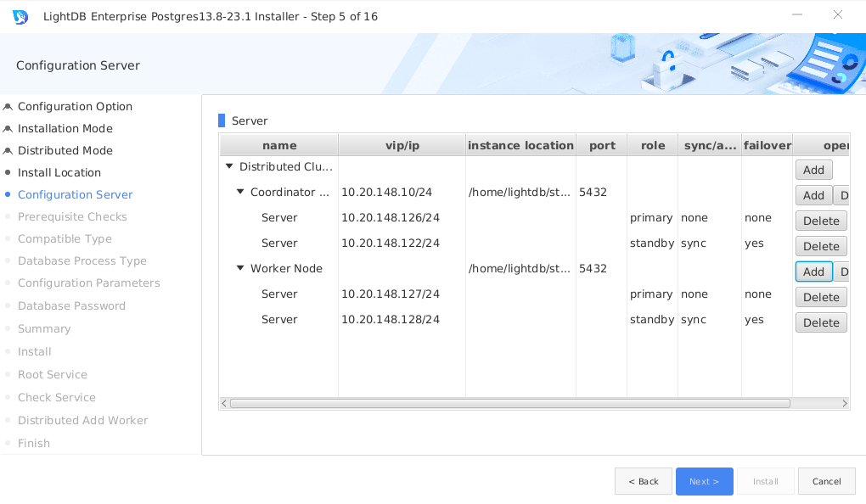This screenshot has width=866, height=504.
Task: Click the Database Password step
Action: tap(71, 305)
